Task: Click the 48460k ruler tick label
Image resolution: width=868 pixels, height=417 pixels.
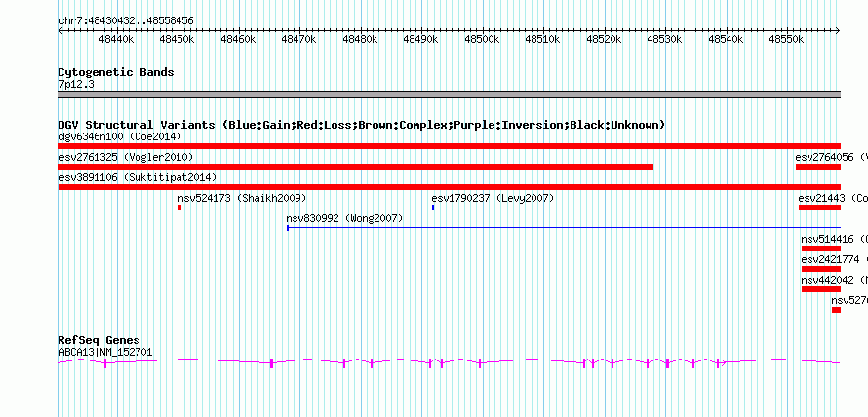Action: tap(238, 40)
